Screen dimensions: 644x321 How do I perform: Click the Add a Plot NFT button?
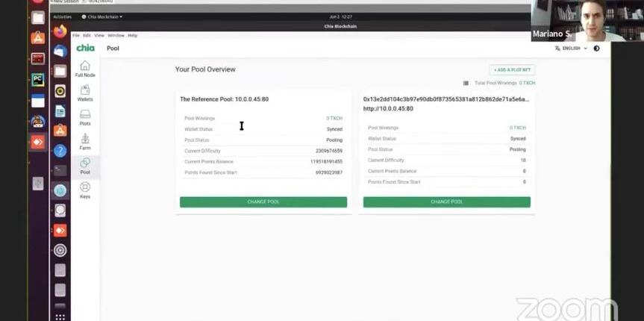click(512, 70)
